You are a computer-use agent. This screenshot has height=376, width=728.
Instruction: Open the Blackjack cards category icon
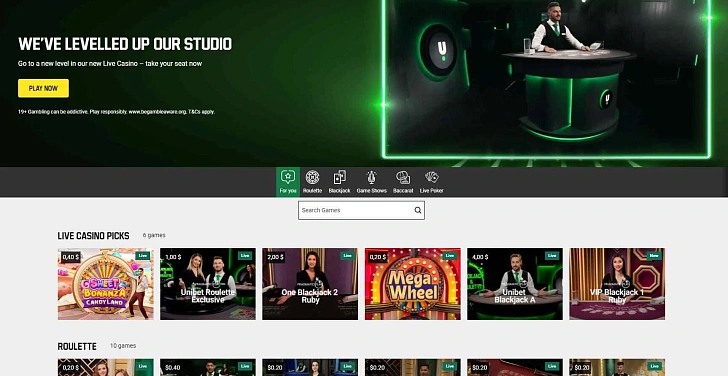(339, 177)
